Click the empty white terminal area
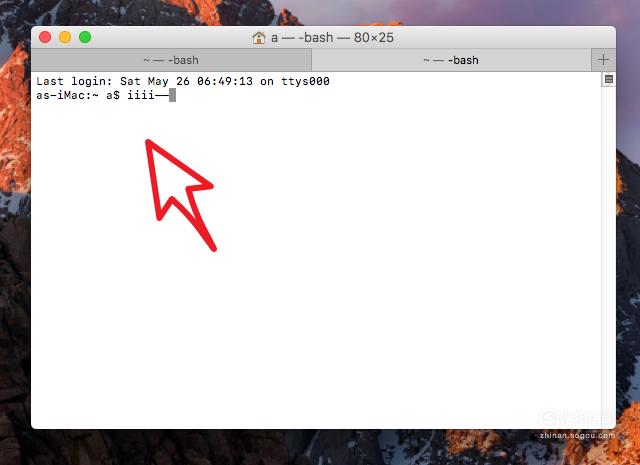The width and height of the screenshot is (640, 465). point(327,286)
